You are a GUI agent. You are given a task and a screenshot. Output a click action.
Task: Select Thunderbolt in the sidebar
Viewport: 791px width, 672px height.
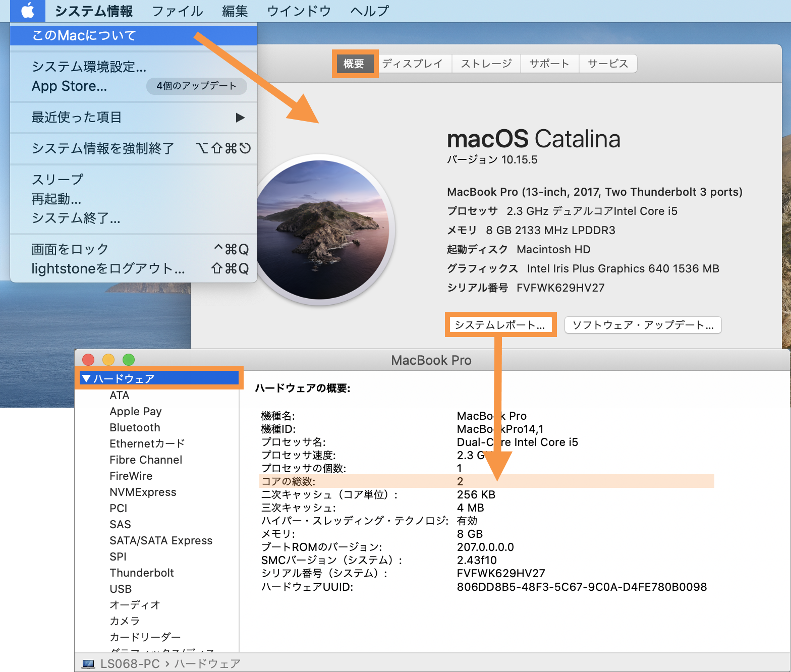[142, 573]
